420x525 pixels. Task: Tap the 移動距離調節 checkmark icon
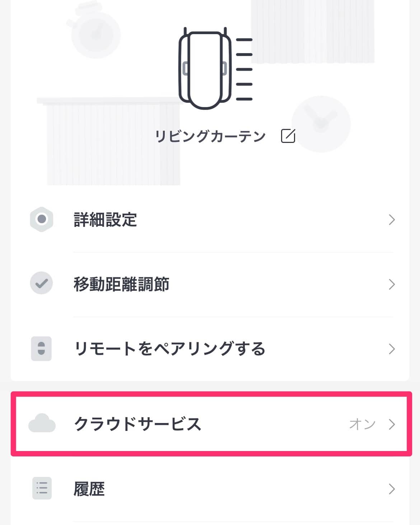41,283
